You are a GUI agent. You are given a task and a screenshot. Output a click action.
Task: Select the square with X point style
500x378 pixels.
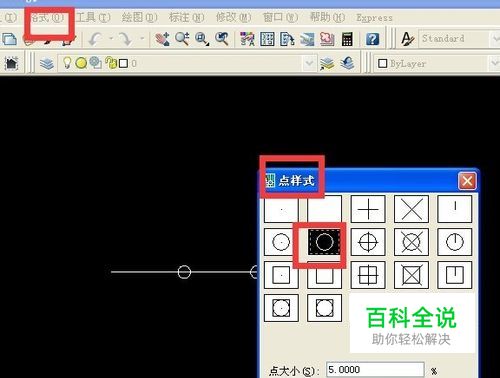click(x=411, y=275)
